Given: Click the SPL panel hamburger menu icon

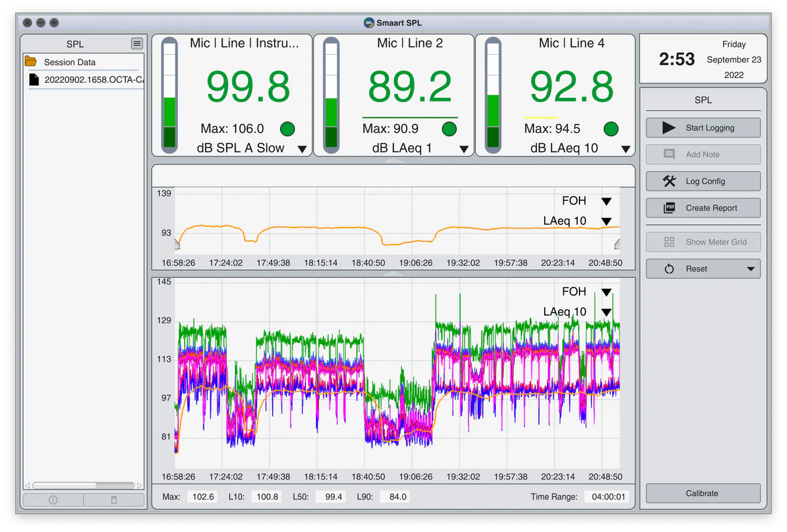Looking at the screenshot, I should tap(137, 44).
